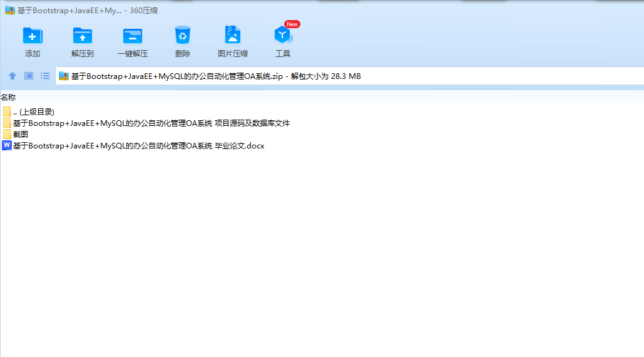
Task: Open the 图片压缩 image compression tool
Action: point(233,41)
